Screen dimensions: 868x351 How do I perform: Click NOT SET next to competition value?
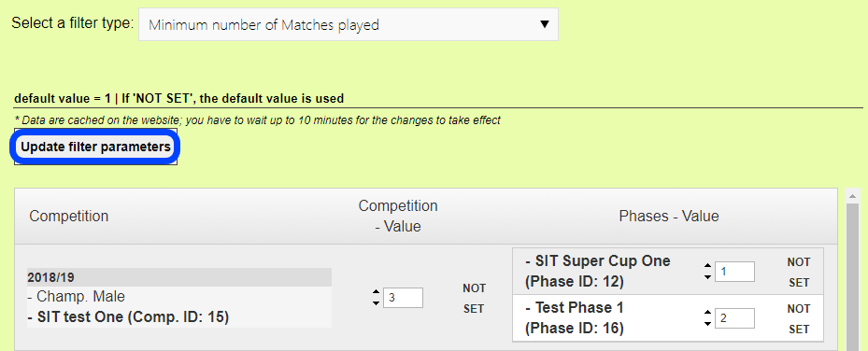pos(474,299)
